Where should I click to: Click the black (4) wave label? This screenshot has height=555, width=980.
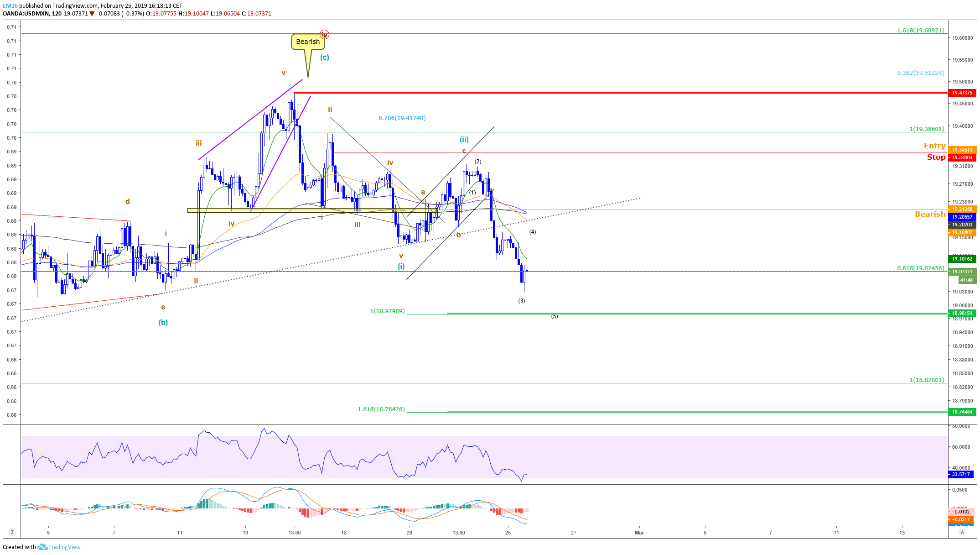click(533, 232)
